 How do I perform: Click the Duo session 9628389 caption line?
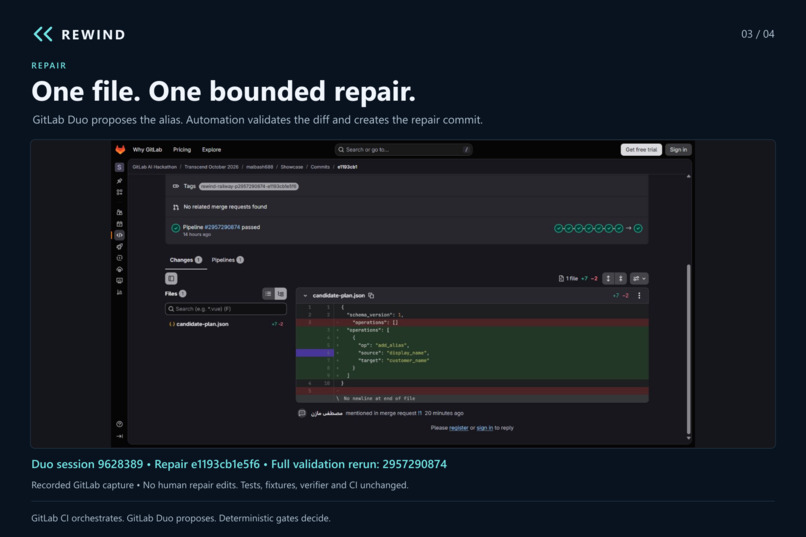click(x=239, y=464)
